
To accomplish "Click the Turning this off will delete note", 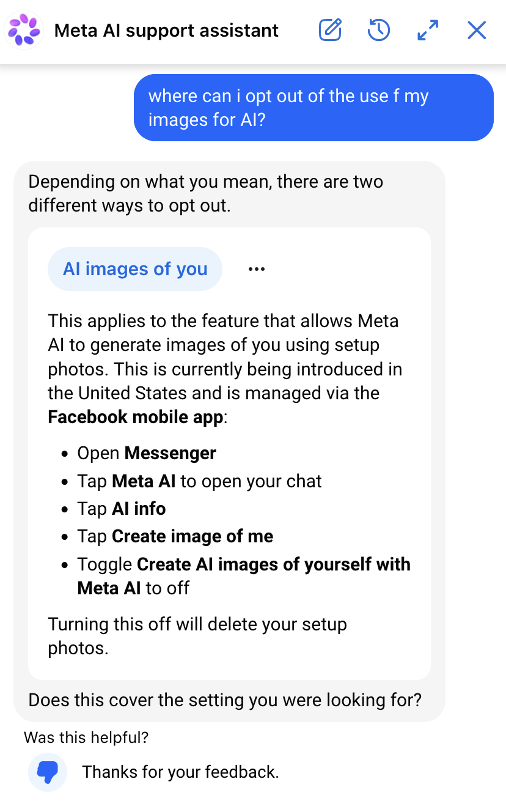I will click(x=197, y=636).
